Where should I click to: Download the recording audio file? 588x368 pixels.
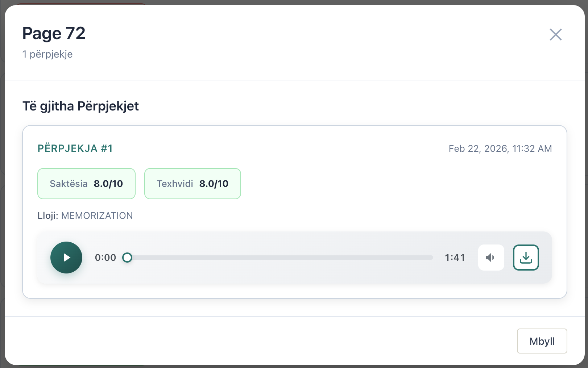[526, 258]
